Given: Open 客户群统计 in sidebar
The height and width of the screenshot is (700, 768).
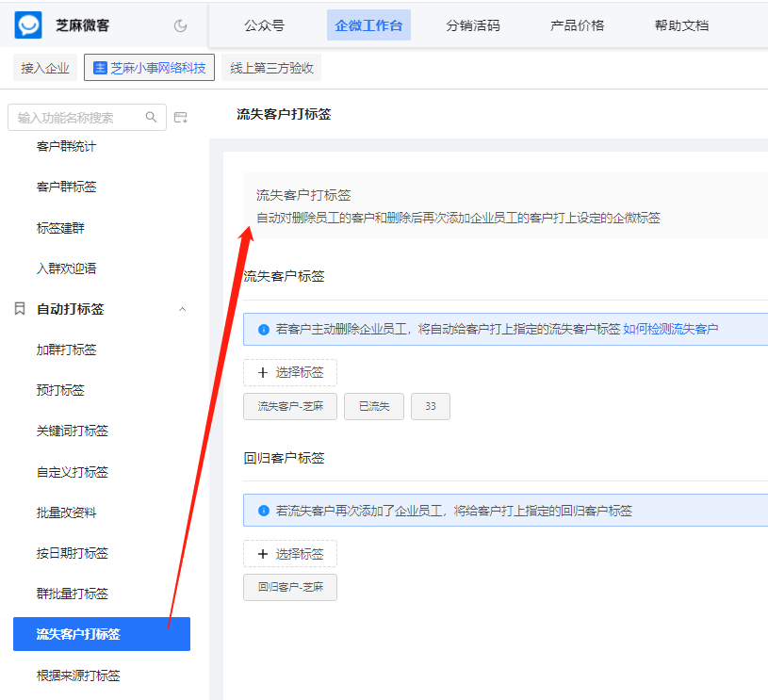Looking at the screenshot, I should pyautogui.click(x=66, y=146).
